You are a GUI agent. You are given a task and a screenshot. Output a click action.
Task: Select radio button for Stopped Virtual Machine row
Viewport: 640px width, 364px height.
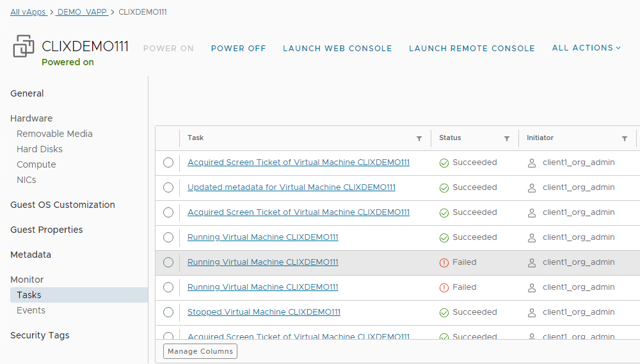168,312
